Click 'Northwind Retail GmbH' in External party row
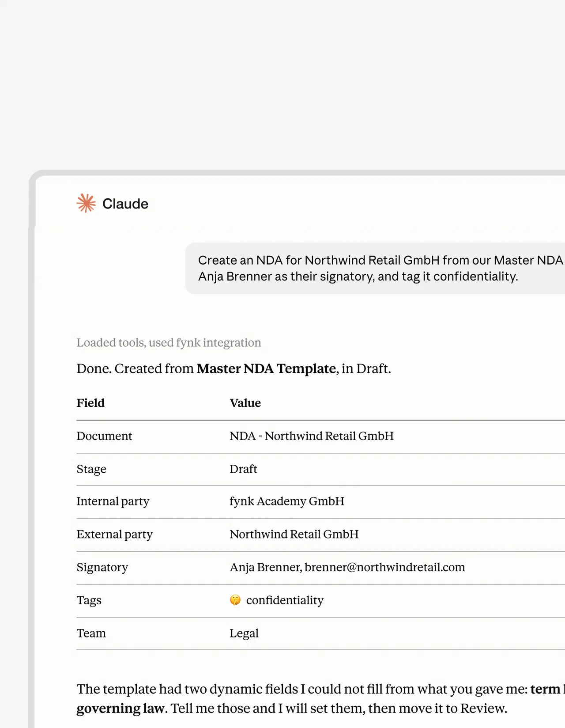This screenshot has height=728, width=565. tap(294, 534)
